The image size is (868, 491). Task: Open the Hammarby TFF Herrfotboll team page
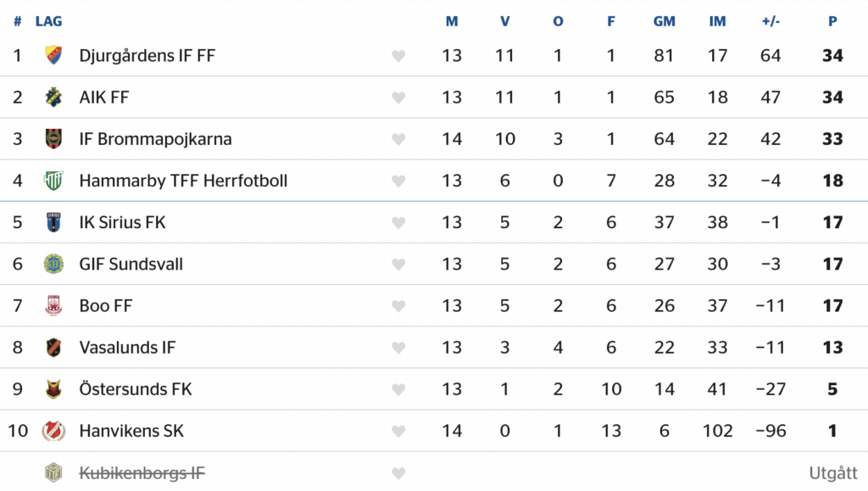click(x=183, y=181)
